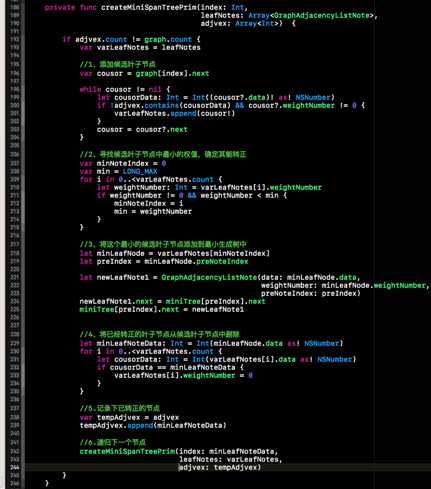Click the 'if adjvex.count != graph.count {' line
431x489 pixels.
[131, 39]
